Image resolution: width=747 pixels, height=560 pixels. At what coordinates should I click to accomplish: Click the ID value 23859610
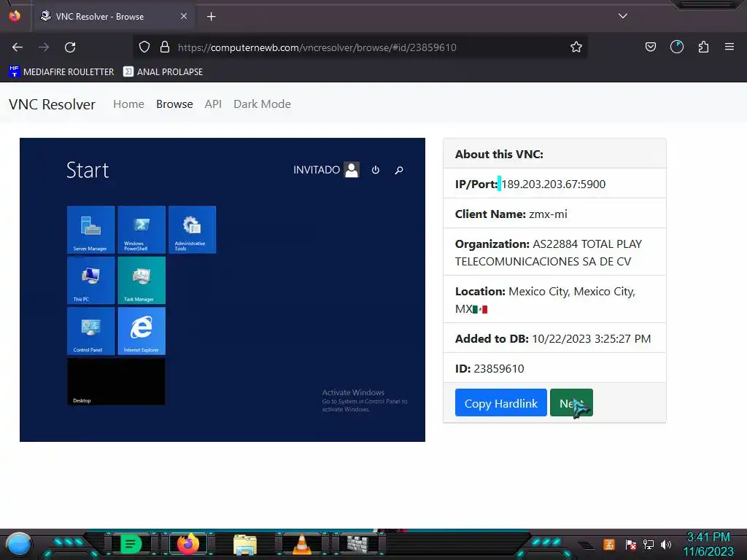point(499,369)
